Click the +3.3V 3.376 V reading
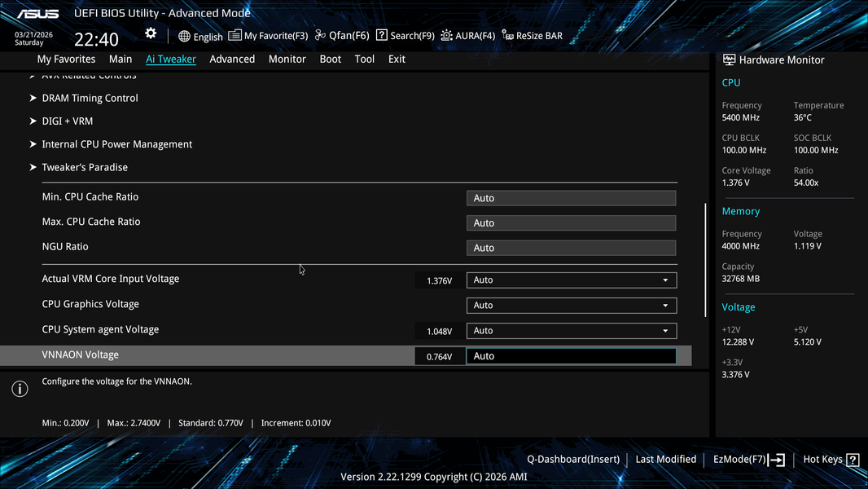 (x=736, y=375)
